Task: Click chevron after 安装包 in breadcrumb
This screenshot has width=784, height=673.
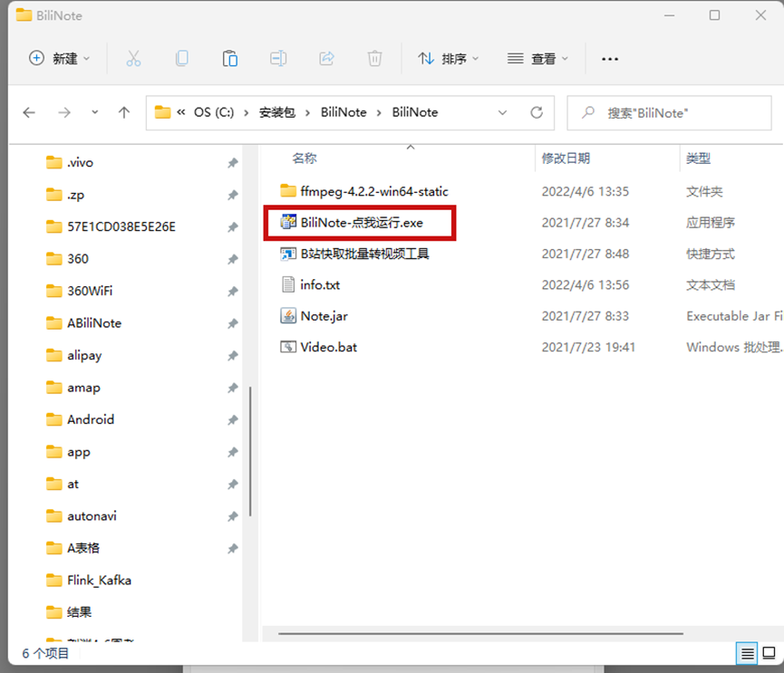Action: click(308, 113)
